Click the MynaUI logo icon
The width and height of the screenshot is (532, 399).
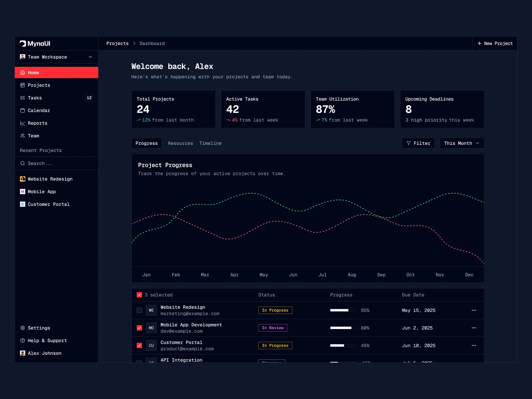click(x=23, y=44)
